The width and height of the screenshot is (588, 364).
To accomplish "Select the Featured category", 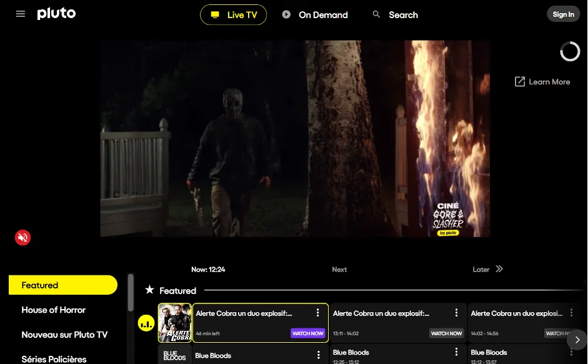I will pyautogui.click(x=63, y=285).
